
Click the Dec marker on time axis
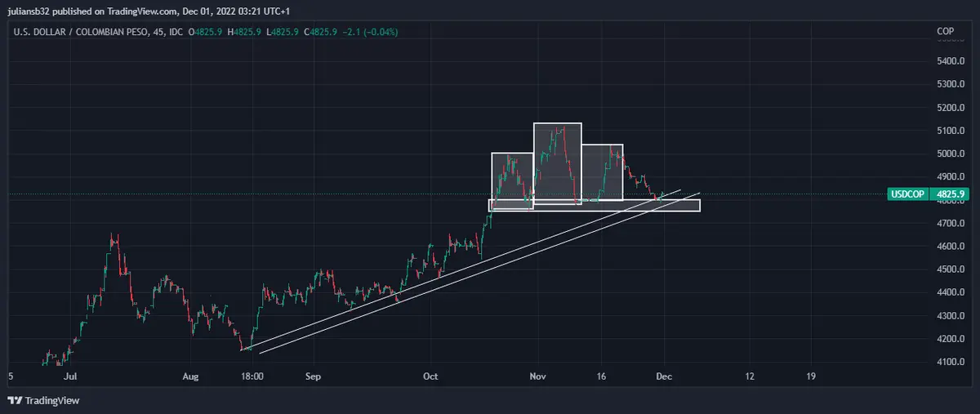662,377
